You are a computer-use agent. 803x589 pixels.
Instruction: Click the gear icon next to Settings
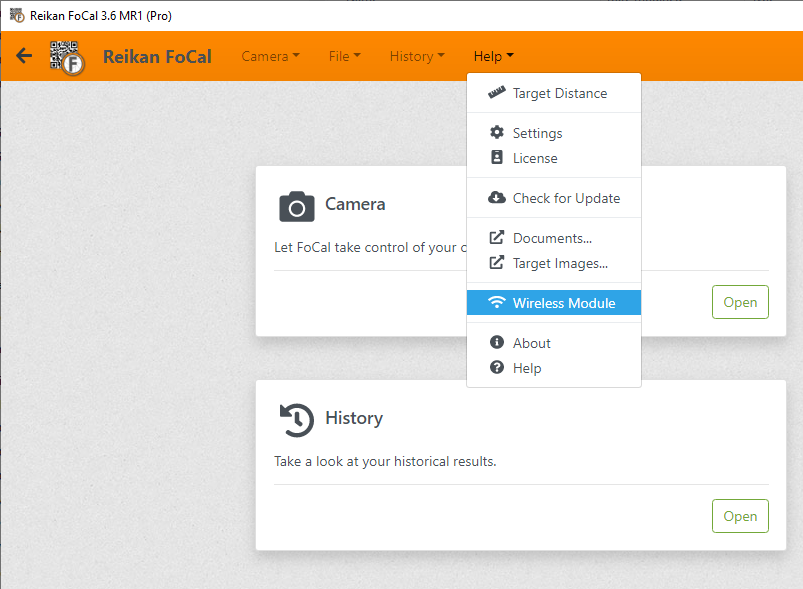click(x=496, y=133)
